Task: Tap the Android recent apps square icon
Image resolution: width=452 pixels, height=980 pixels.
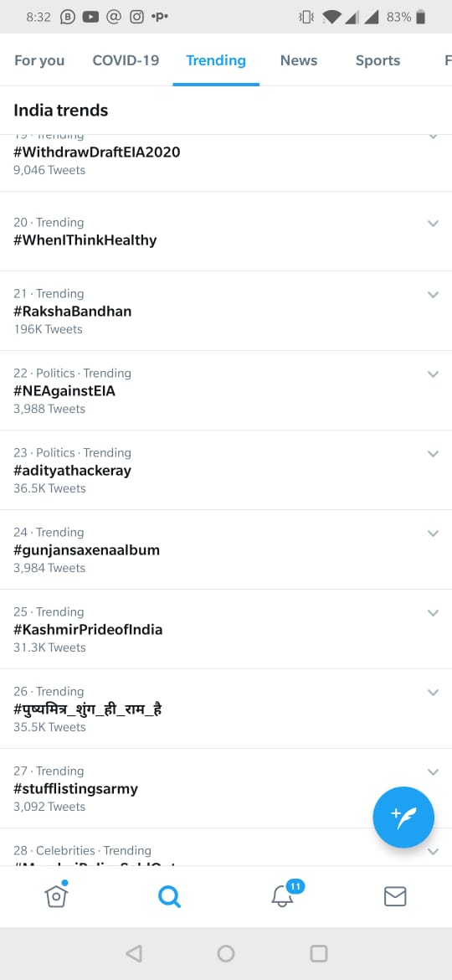Action: click(318, 953)
